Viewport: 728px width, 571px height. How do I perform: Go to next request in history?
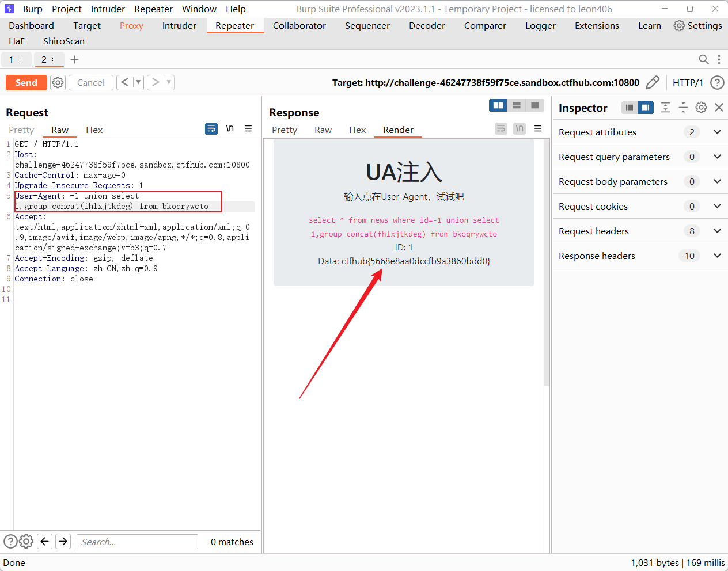tap(155, 82)
